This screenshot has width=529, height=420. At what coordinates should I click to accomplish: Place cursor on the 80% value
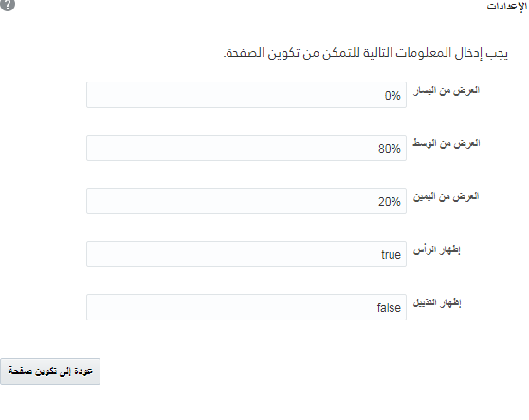(390, 149)
